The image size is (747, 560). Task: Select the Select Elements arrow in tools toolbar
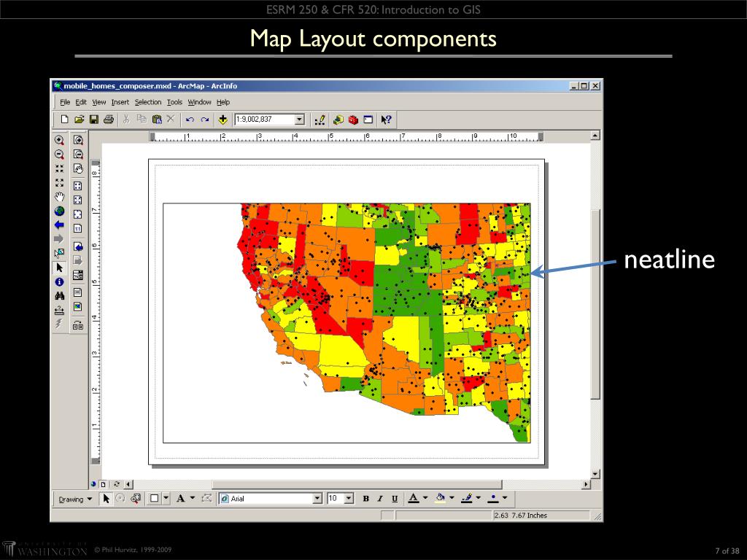[59, 268]
